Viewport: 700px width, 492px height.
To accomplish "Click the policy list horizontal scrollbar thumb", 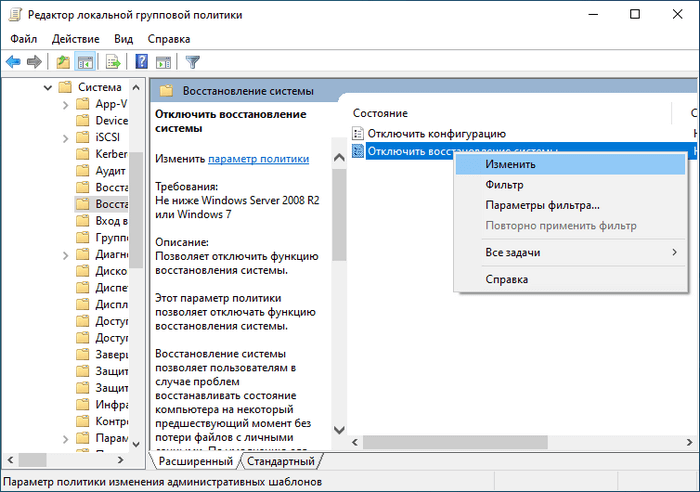I will point(455,442).
